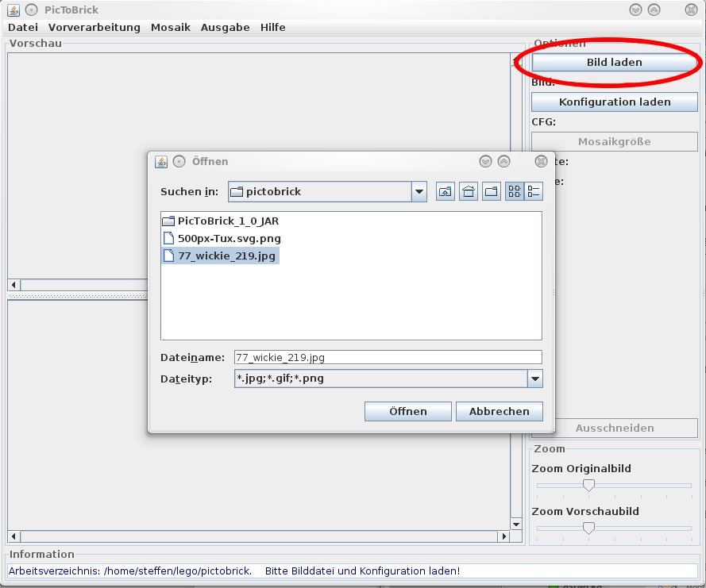Click right arrow of lower preview scrollbar
This screenshot has height=588, width=706.
[x=503, y=536]
